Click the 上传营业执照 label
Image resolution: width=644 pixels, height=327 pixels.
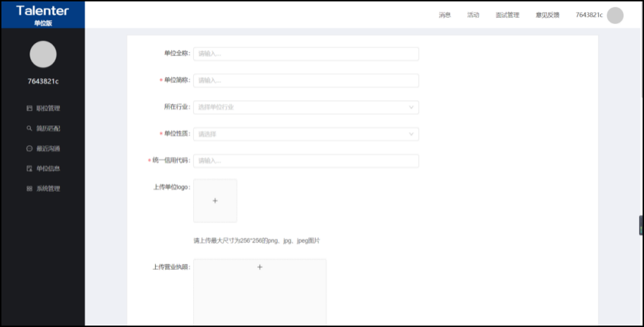(171, 267)
